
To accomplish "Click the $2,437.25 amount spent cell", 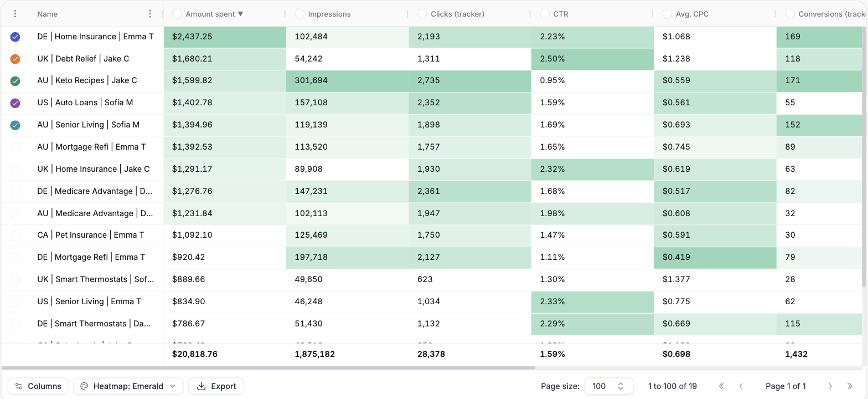I will [225, 37].
